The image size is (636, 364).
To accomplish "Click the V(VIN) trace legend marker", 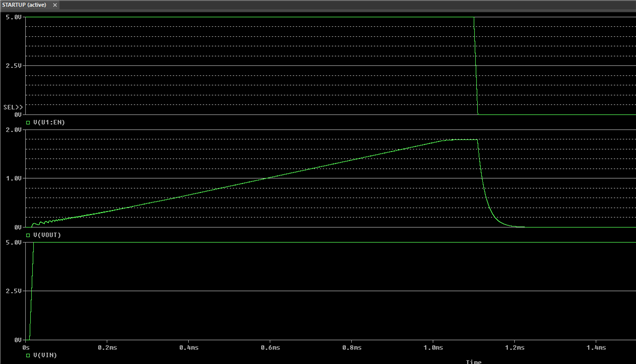I will coord(28,355).
